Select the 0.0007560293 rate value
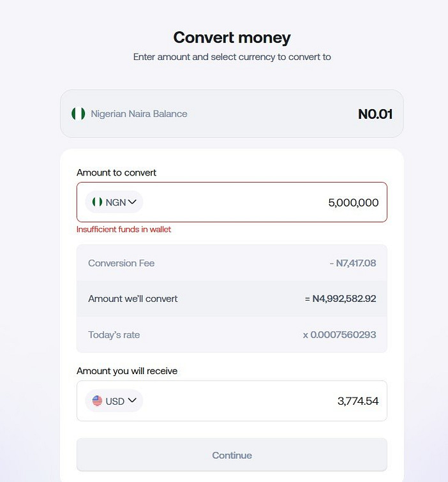This screenshot has height=482, width=448. coord(343,335)
